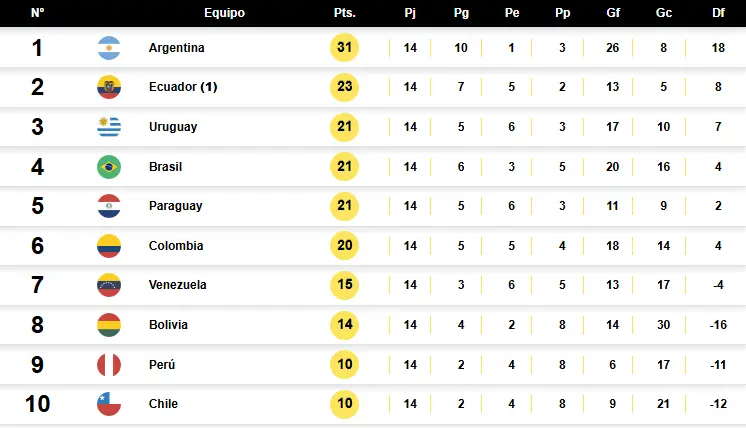Click the Colombia flag icon
Screen dimensions: 746x428
[109, 246]
